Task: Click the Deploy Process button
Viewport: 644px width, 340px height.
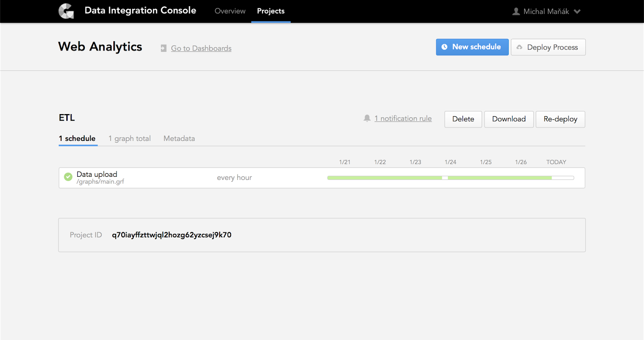Action: 548,47
